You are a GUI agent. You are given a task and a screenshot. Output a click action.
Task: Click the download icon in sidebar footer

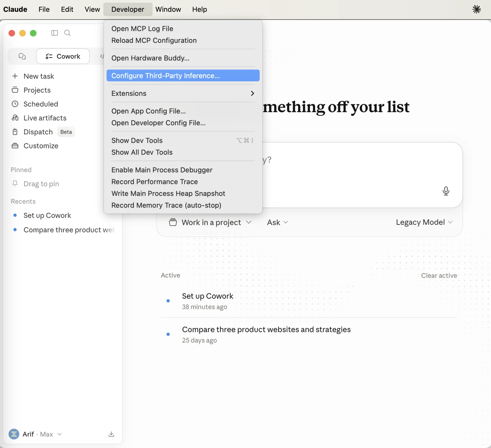111,434
